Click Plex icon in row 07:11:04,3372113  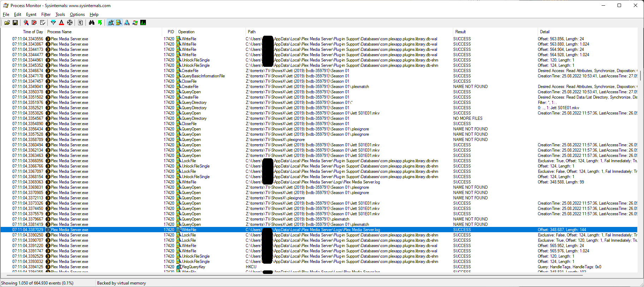[48, 198]
